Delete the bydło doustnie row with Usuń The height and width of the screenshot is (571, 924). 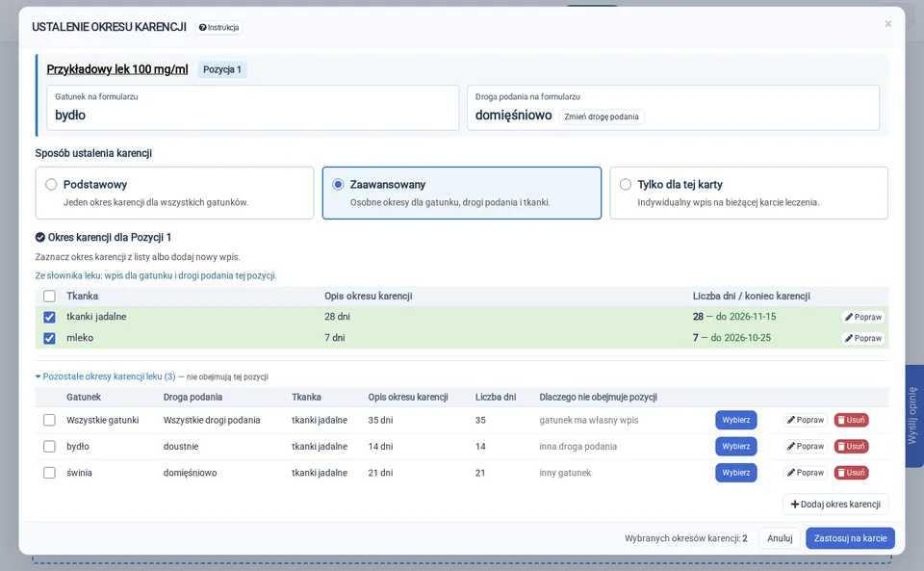(851, 446)
